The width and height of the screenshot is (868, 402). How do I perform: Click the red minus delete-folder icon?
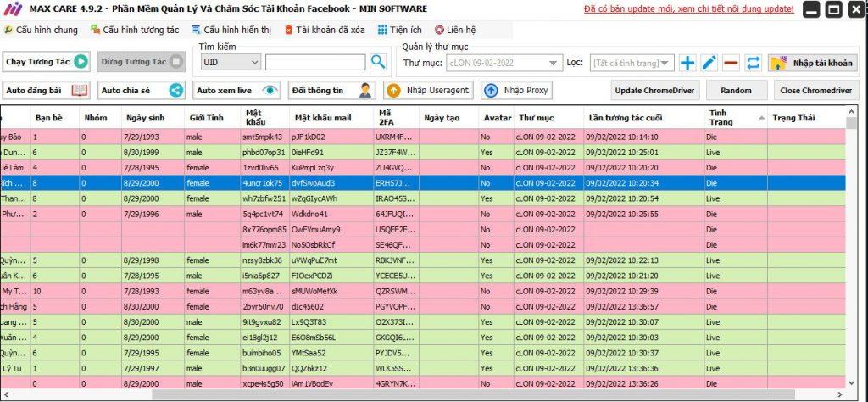(731, 63)
